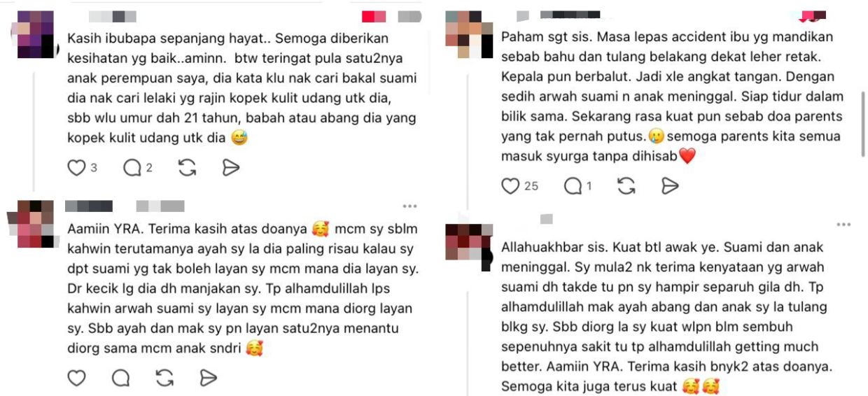This screenshot has width=868, height=396.
Task: Open the avatar beside the Kasih ibubapa comment
Action: tap(36, 34)
